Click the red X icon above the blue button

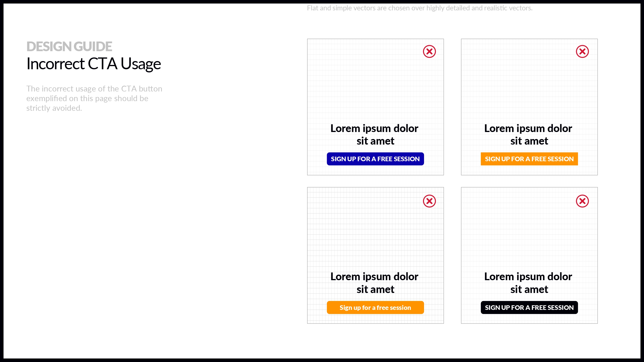(x=429, y=51)
